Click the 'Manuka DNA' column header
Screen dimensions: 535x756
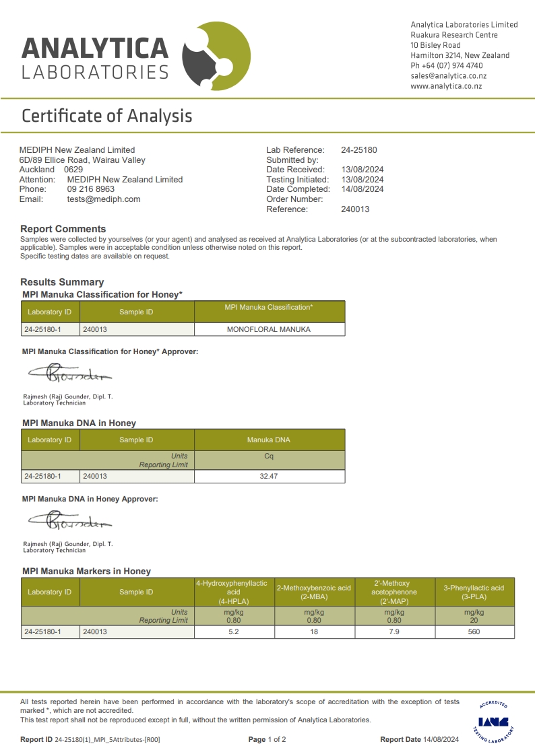point(270,440)
